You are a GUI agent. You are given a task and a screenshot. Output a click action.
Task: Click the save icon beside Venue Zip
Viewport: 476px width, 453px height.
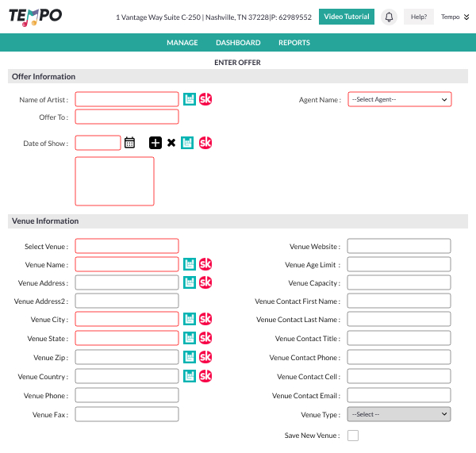click(190, 357)
